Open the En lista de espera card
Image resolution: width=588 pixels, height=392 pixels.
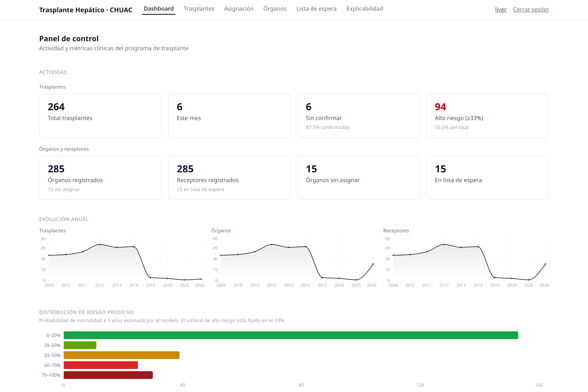[x=488, y=177]
